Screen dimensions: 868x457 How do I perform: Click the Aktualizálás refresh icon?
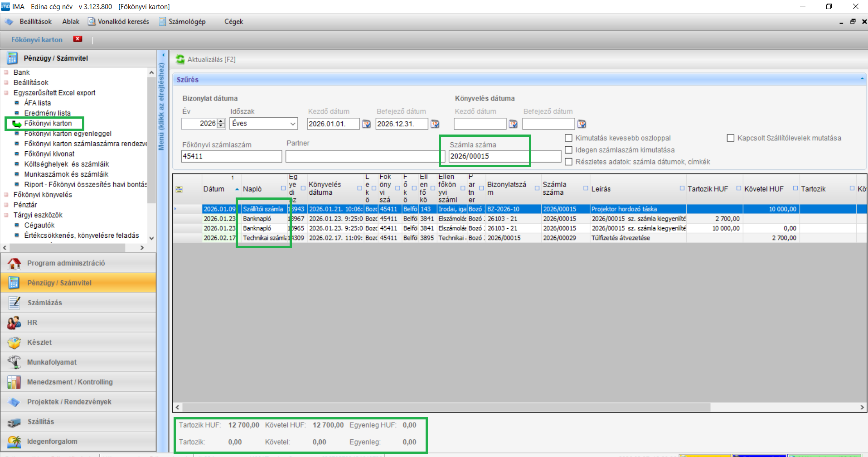pyautogui.click(x=180, y=59)
